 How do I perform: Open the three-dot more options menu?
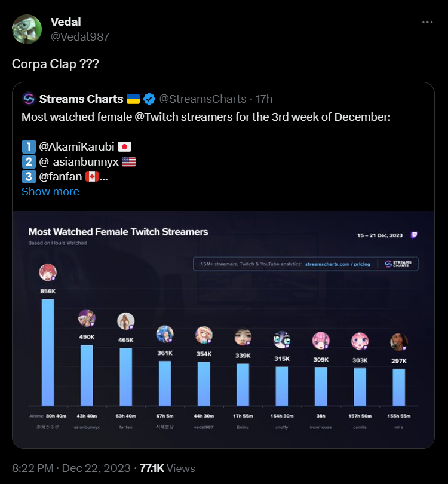(427, 22)
